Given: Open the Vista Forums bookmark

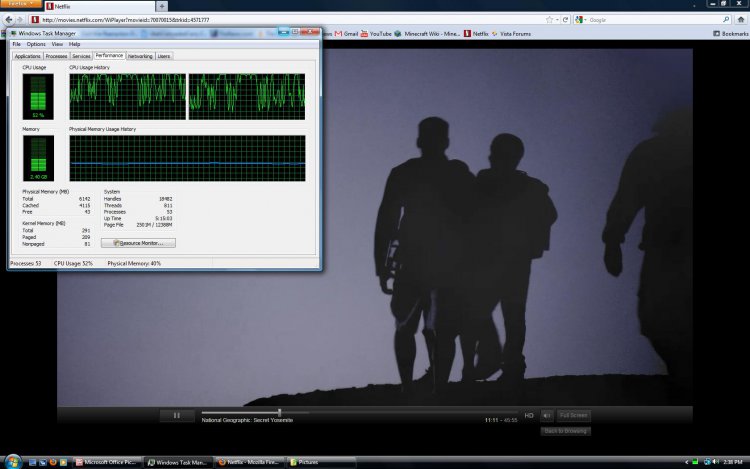Looking at the screenshot, I should coord(511,34).
